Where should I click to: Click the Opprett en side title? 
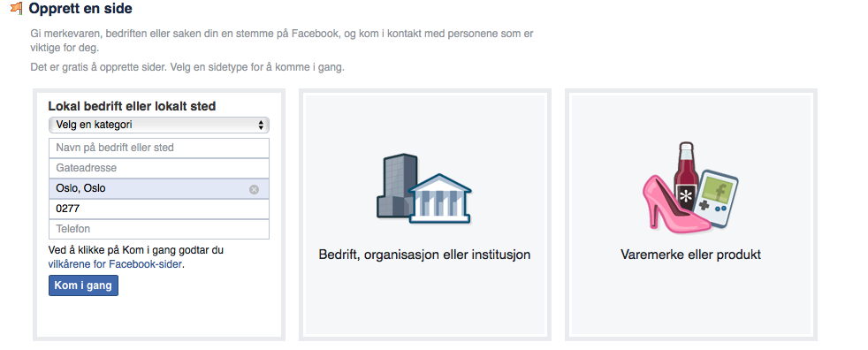[80, 8]
